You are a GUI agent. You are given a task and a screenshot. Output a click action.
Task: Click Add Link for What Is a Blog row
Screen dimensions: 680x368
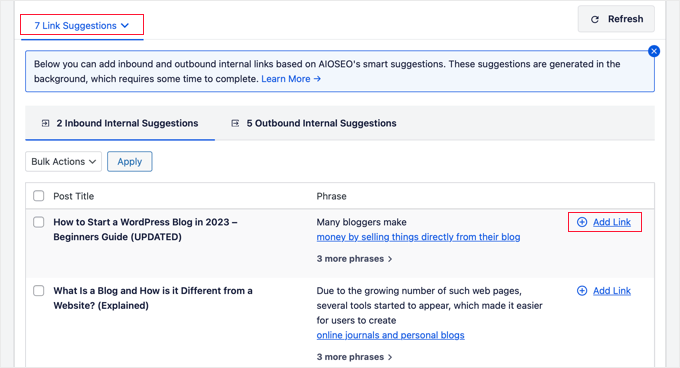612,291
